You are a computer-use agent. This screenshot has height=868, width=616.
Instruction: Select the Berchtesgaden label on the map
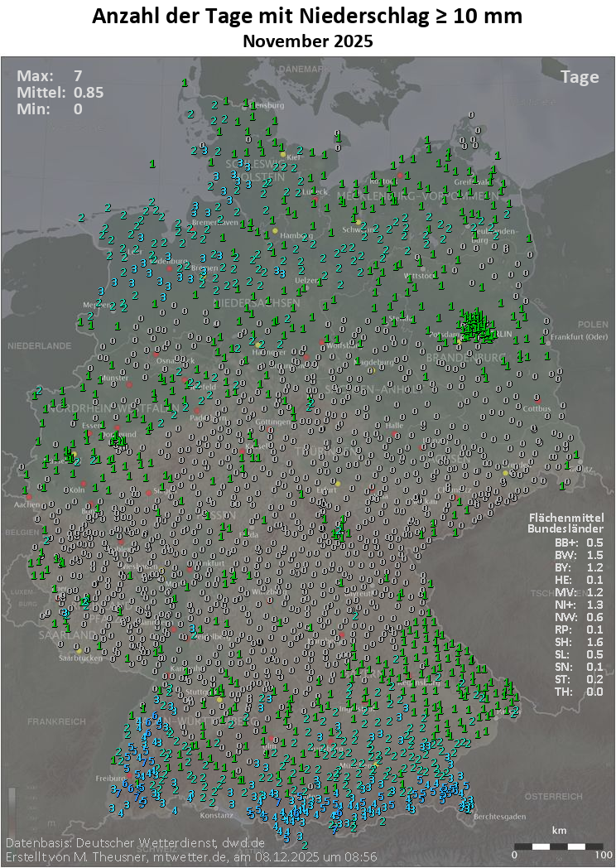click(501, 817)
